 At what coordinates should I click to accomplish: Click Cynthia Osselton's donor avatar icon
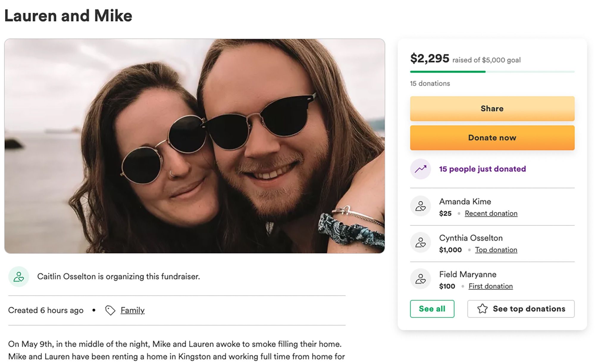420,242
